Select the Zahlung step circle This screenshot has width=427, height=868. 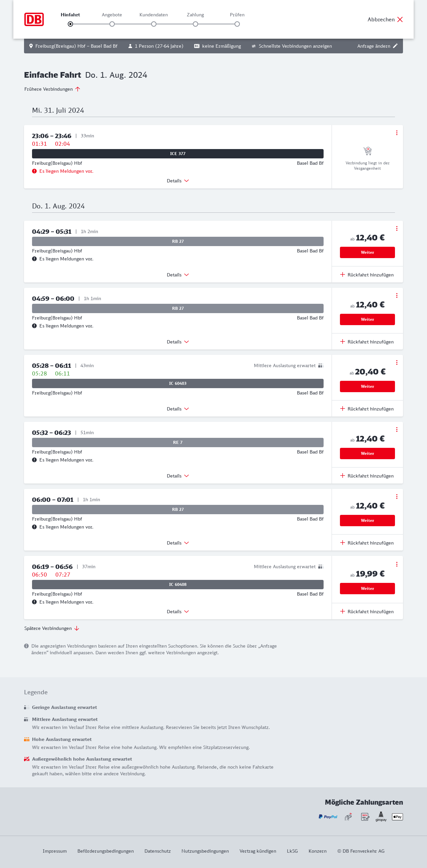pos(195,24)
